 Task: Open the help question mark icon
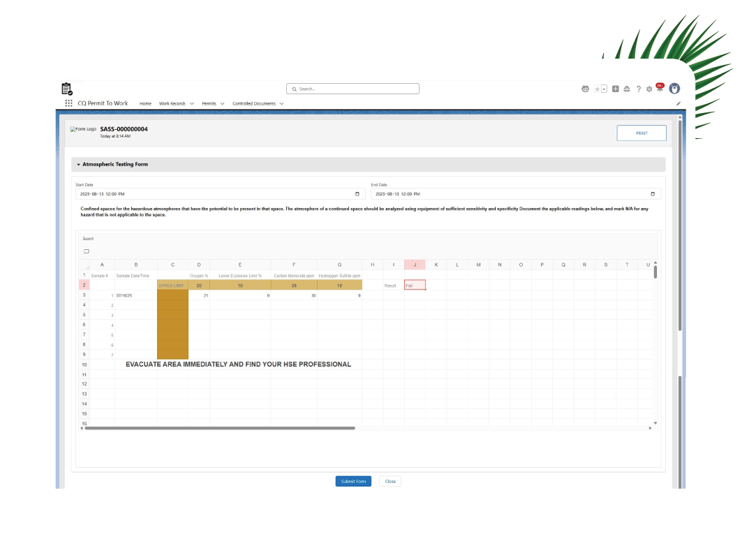[x=638, y=89]
